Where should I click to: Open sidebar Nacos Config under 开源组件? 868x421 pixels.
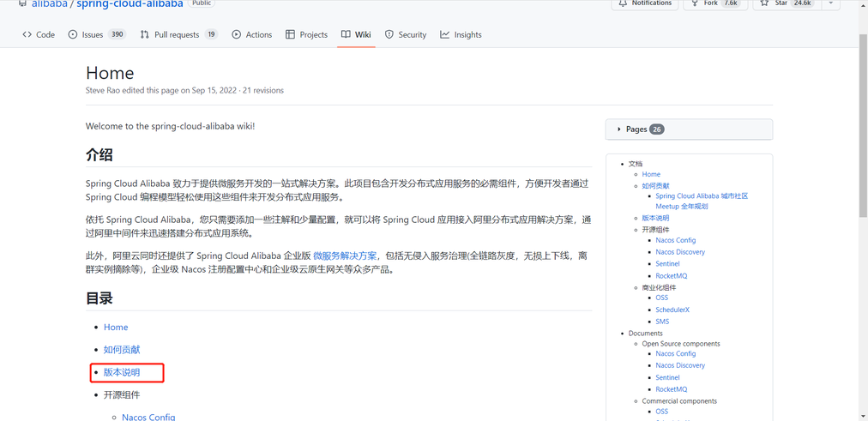[x=675, y=240]
